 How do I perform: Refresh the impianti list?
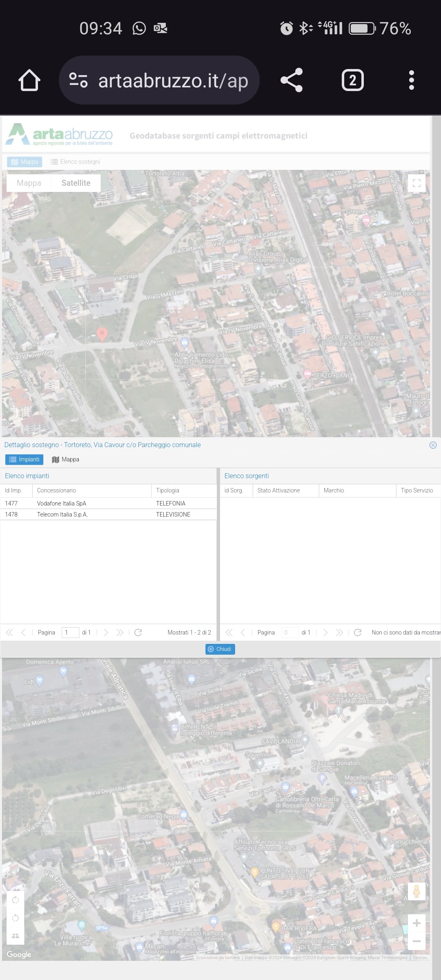click(x=138, y=633)
